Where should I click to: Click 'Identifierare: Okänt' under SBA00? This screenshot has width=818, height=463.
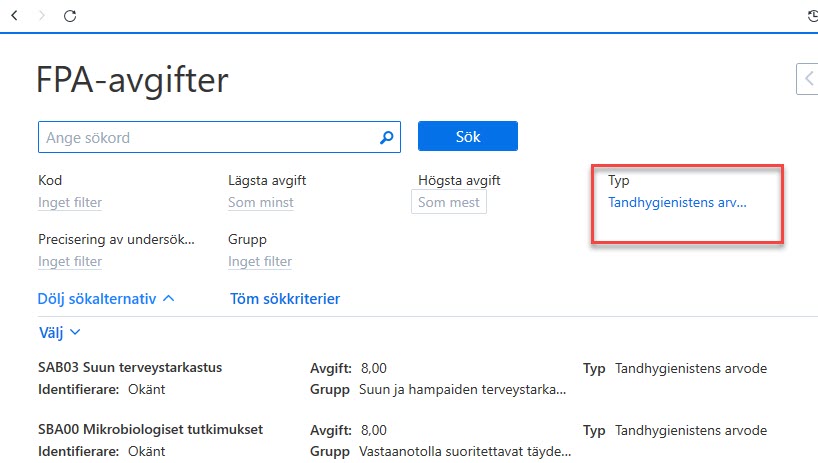click(102, 452)
